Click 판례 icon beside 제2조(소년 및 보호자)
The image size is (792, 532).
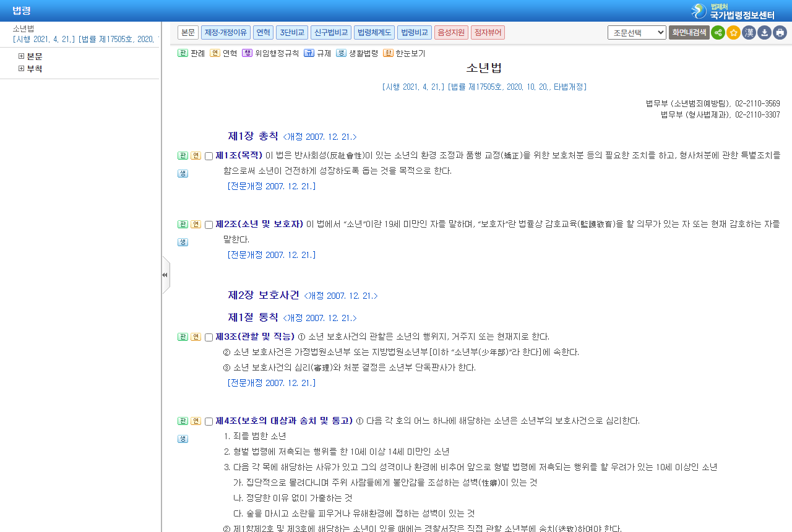pyautogui.click(x=183, y=225)
